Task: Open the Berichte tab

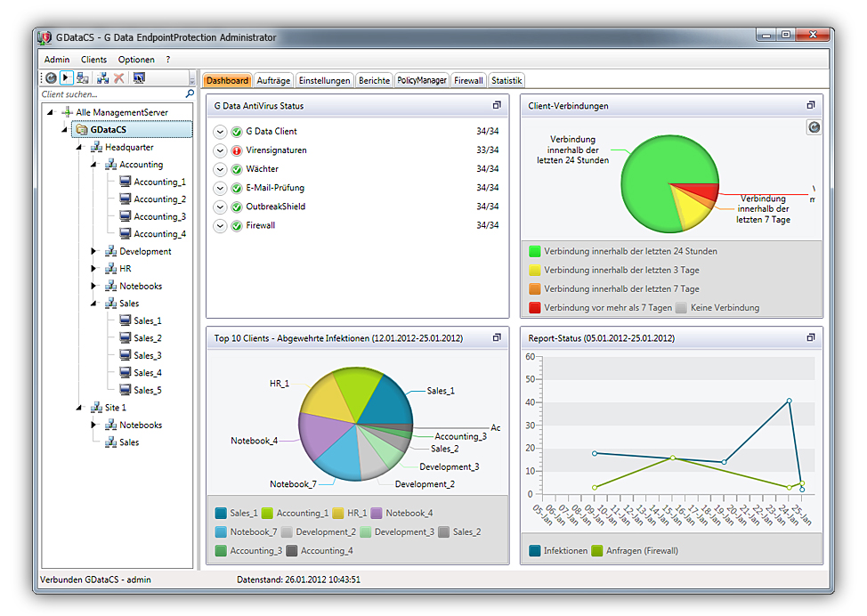Action: click(x=374, y=80)
